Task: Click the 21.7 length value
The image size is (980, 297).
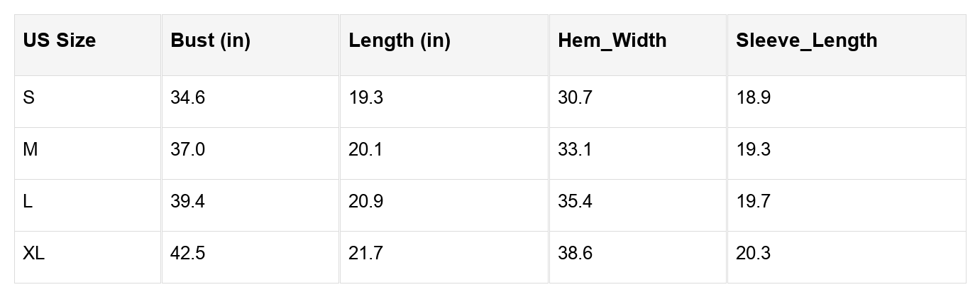Action: pyautogui.click(x=365, y=254)
